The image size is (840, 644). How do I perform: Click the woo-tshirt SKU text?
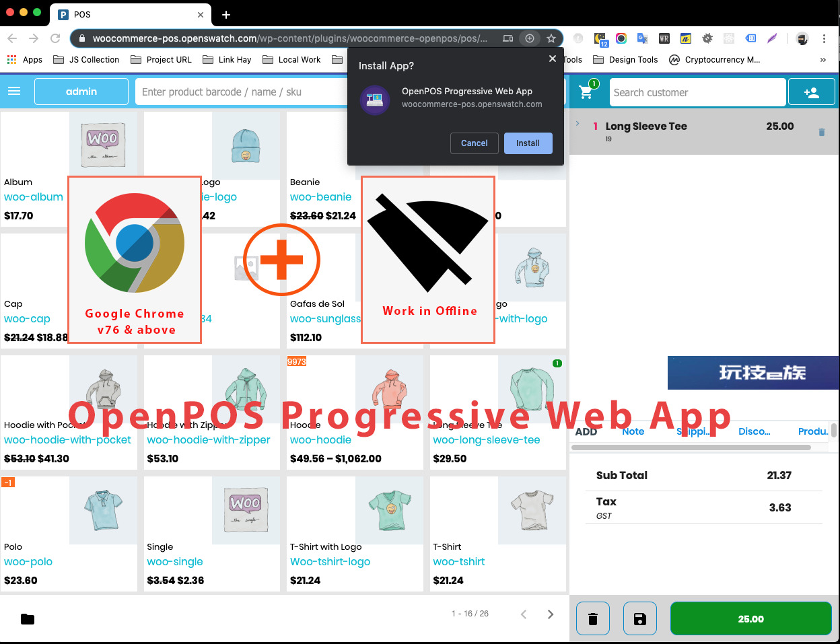coord(459,562)
